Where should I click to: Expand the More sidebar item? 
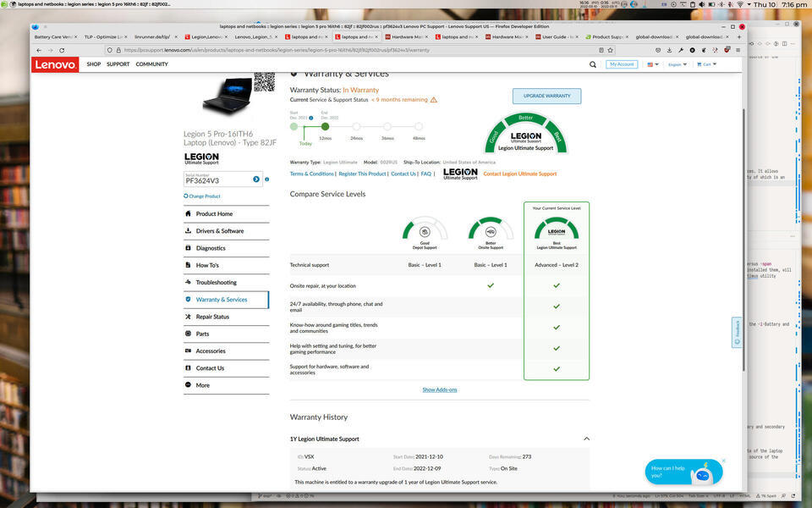tap(227, 385)
